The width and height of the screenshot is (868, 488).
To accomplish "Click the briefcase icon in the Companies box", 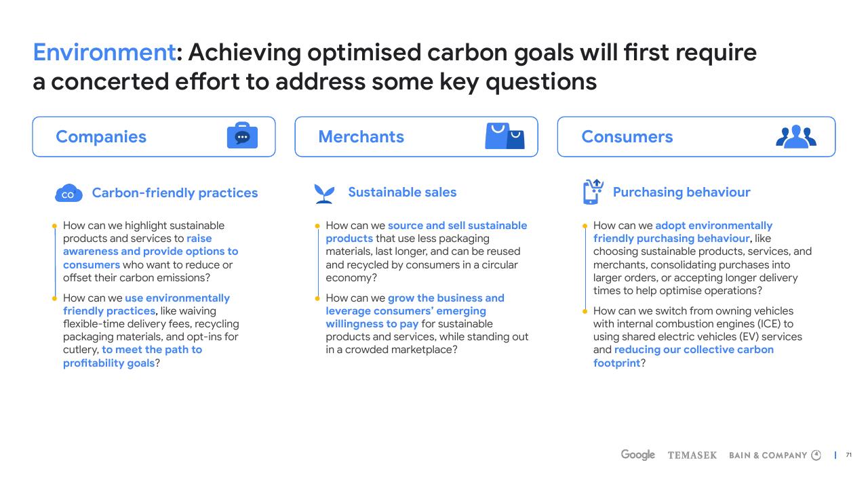I will [x=242, y=136].
